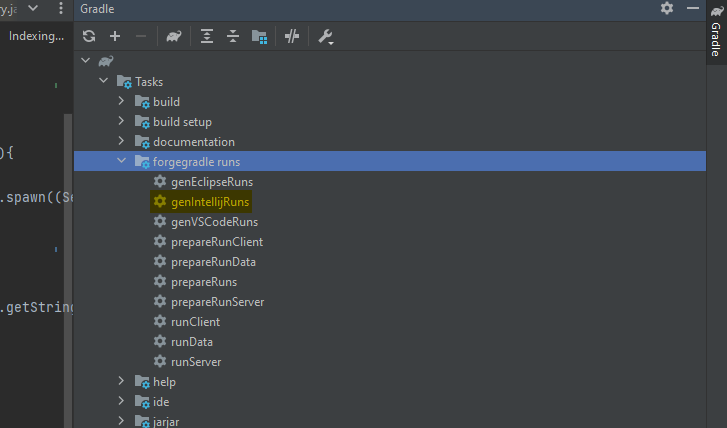Expand the build setup task group
This screenshot has width=727, height=428.
click(121, 121)
